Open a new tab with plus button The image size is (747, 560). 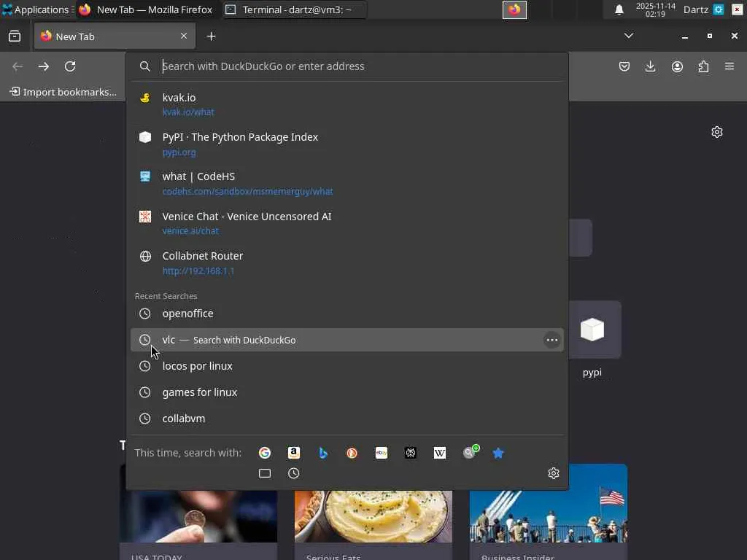point(211,36)
